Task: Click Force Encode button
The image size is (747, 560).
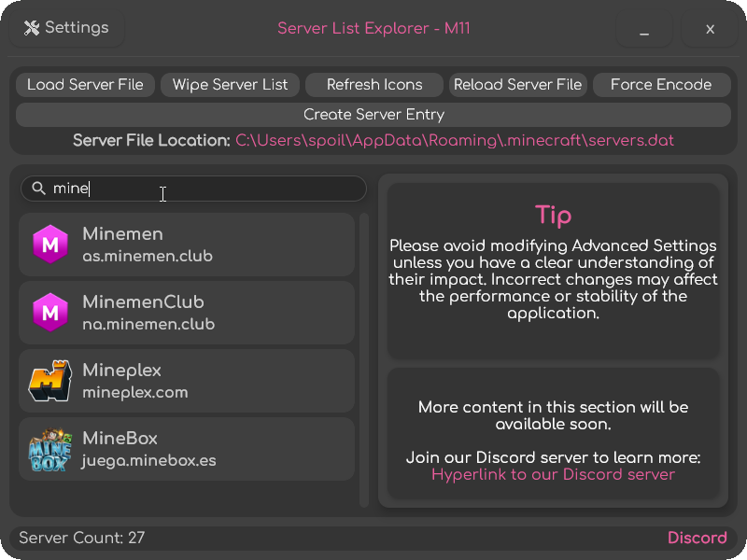Action: pos(662,85)
